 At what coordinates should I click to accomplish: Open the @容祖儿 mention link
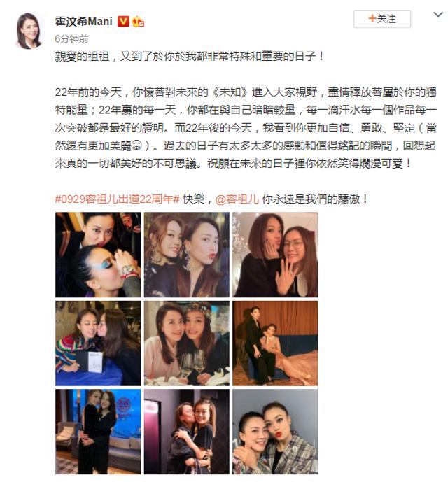[237, 199]
